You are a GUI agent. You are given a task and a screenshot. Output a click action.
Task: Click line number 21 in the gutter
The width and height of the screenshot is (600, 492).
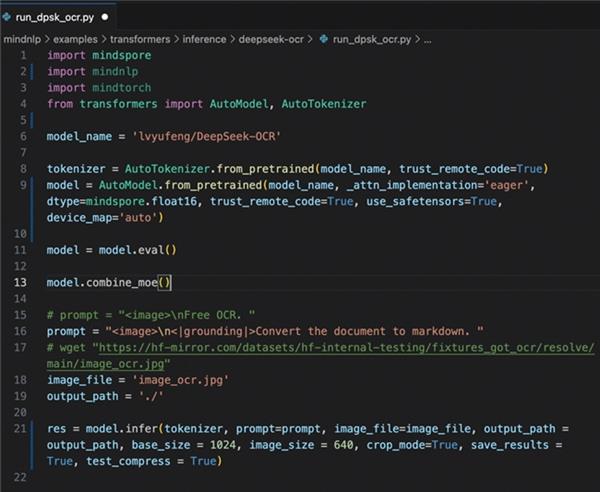pyautogui.click(x=20, y=428)
